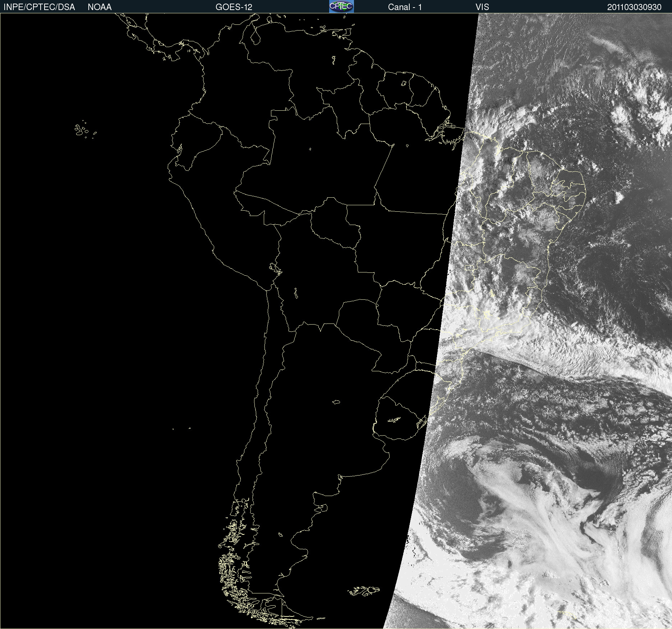Click the CPTEC logo in header
The image size is (672, 629).
(341, 6)
